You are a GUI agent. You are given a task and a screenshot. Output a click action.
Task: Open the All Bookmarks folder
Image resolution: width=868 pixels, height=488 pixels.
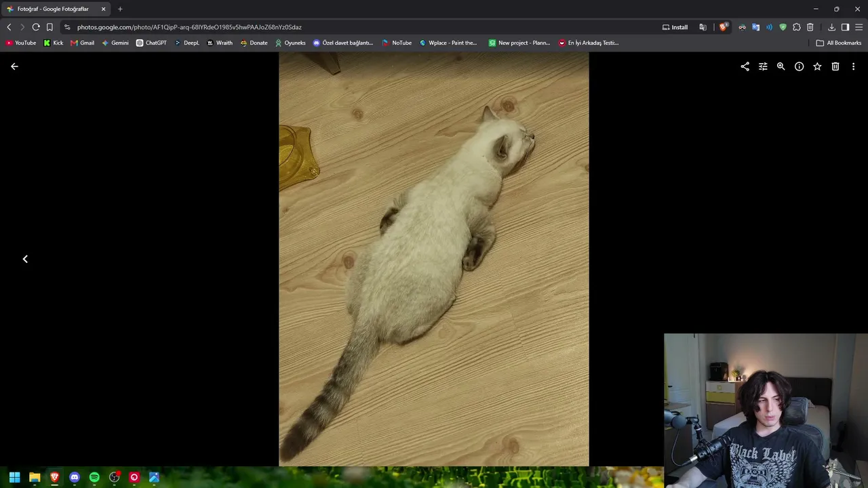click(x=839, y=43)
